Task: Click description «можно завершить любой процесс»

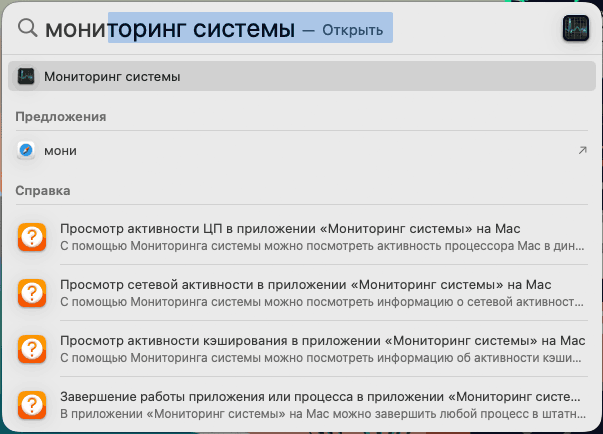Action: click(x=431, y=414)
